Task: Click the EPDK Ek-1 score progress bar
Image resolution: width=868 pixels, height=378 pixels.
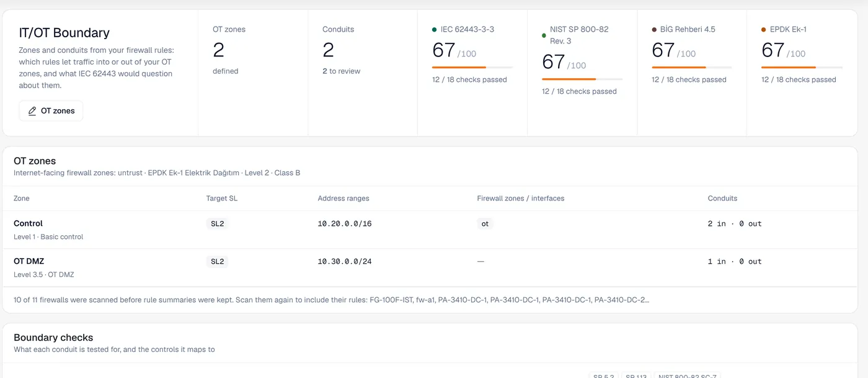Action: 802,67
